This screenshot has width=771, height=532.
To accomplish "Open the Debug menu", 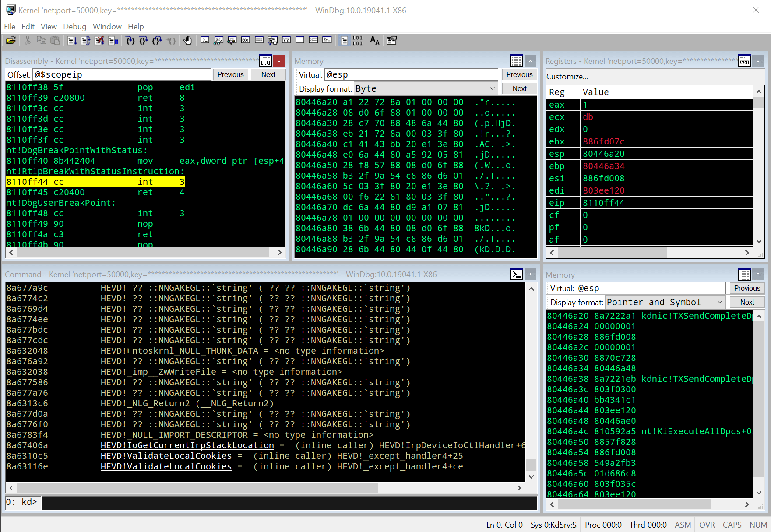I will coord(74,27).
